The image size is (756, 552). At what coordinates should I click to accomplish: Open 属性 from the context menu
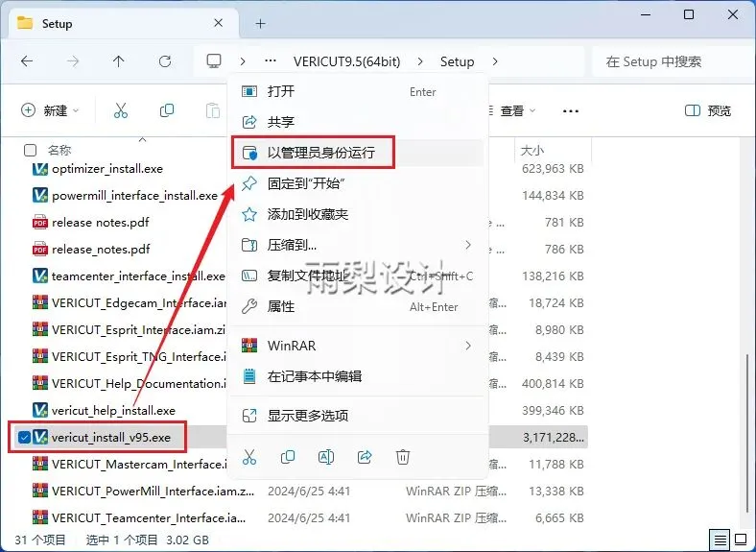(x=357, y=306)
